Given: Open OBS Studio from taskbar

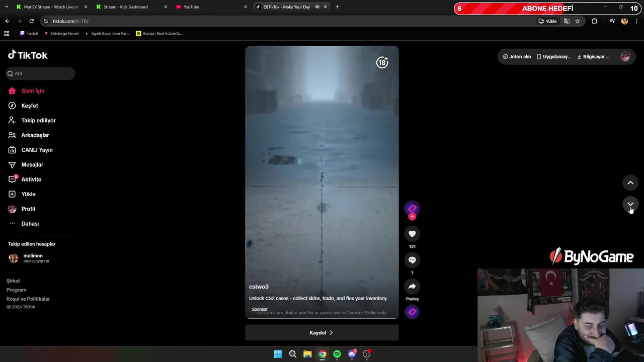Looking at the screenshot, I should click(x=366, y=354).
